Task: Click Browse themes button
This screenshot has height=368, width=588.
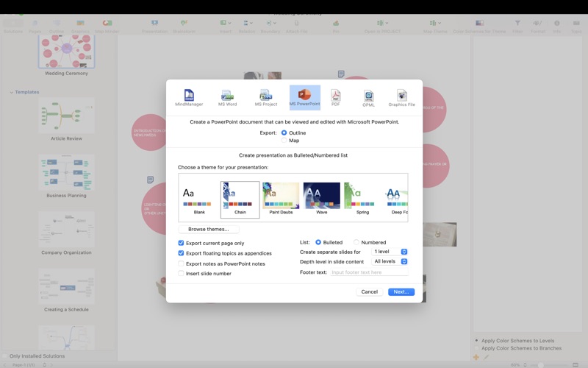Action: click(x=209, y=229)
